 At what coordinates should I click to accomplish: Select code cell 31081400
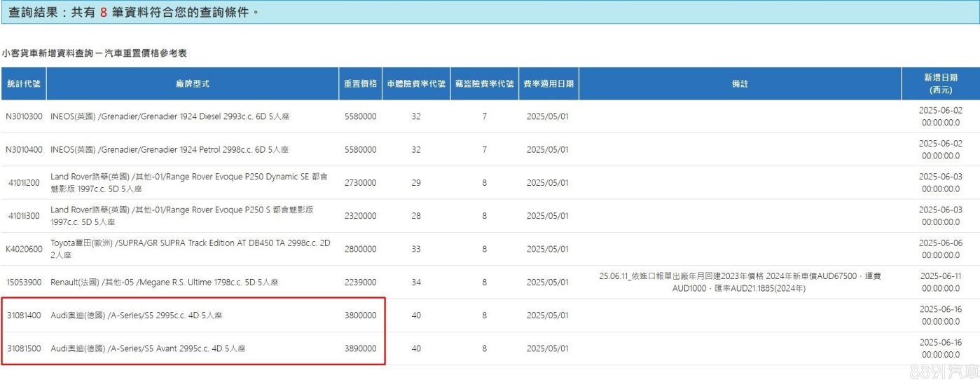click(x=25, y=315)
